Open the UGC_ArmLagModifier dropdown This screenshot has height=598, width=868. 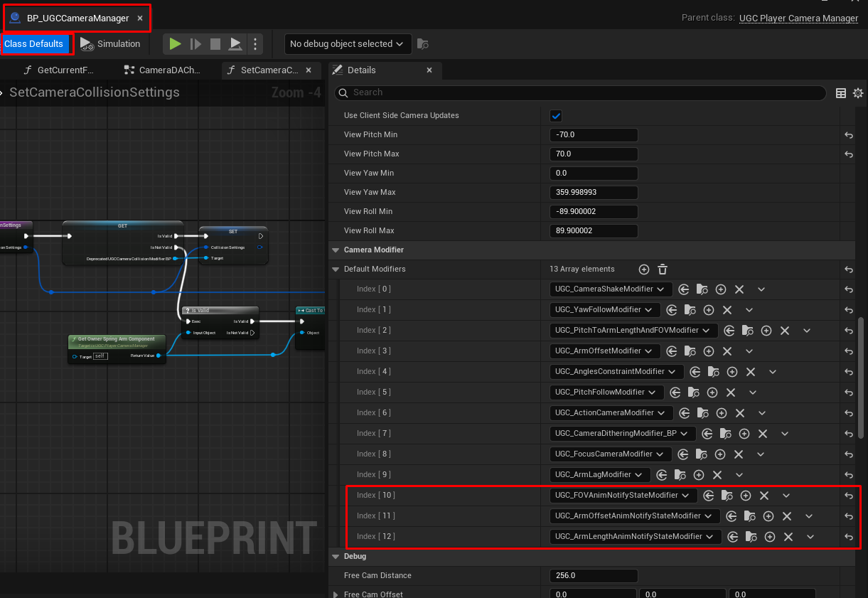pyautogui.click(x=600, y=475)
